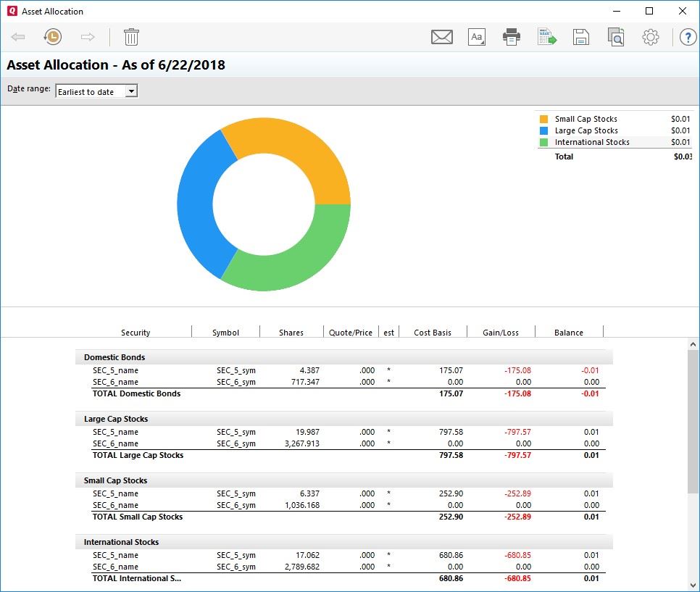Export report data using export icon
Viewport: 700px width, 592px height.
point(546,37)
